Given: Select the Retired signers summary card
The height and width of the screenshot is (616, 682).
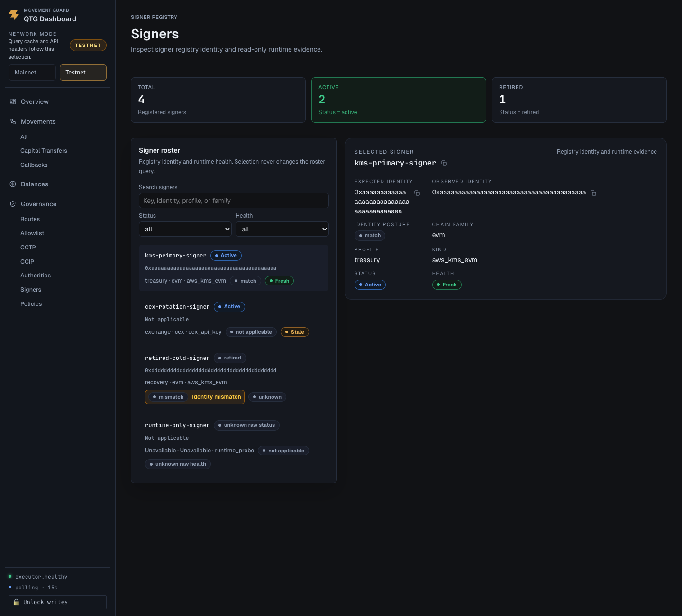Looking at the screenshot, I should pos(579,100).
